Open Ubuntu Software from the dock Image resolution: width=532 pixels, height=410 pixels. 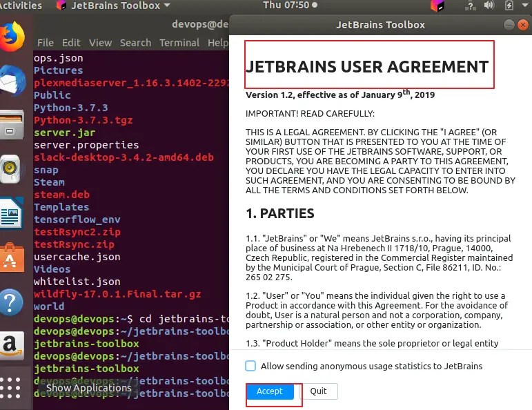pyautogui.click(x=12, y=257)
